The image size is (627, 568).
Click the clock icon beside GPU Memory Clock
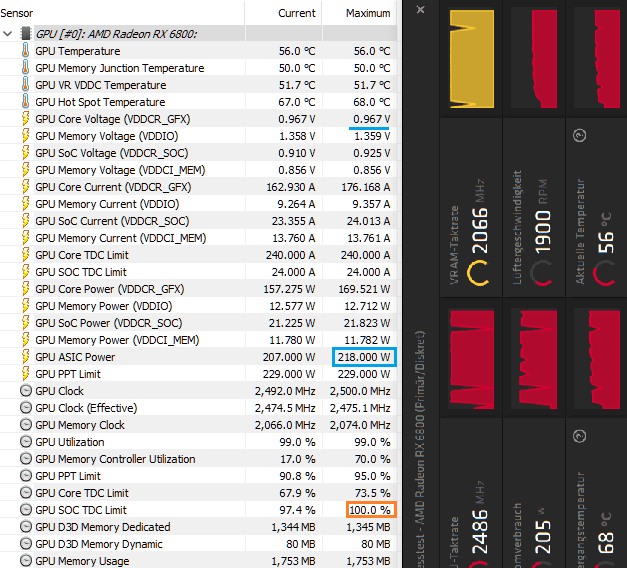coord(26,425)
